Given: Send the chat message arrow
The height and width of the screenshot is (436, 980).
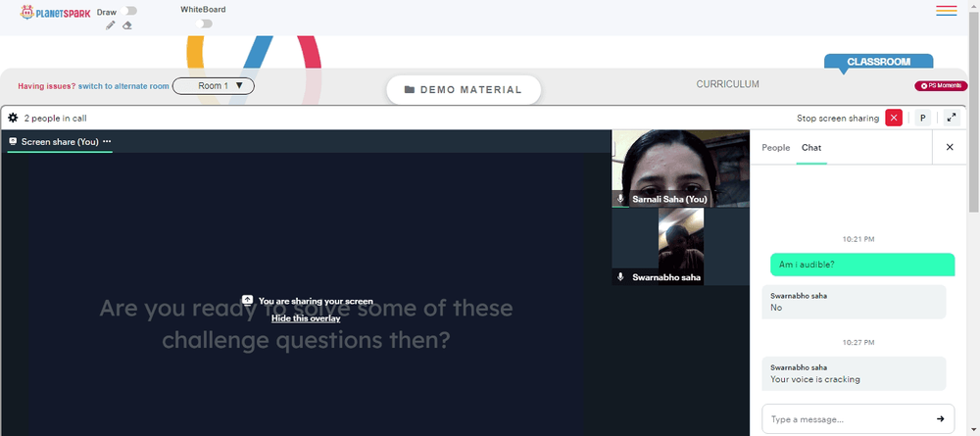Looking at the screenshot, I should 940,419.
